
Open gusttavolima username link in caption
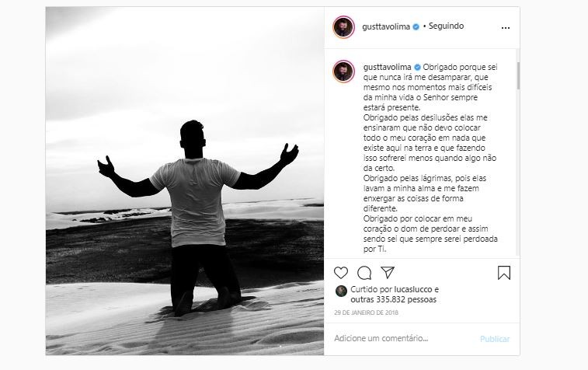388,67
